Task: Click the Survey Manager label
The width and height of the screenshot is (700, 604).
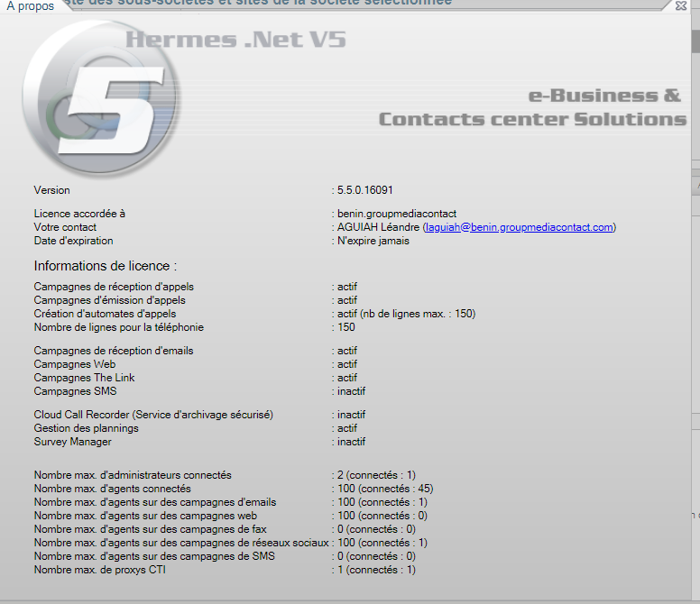Action: (73, 443)
